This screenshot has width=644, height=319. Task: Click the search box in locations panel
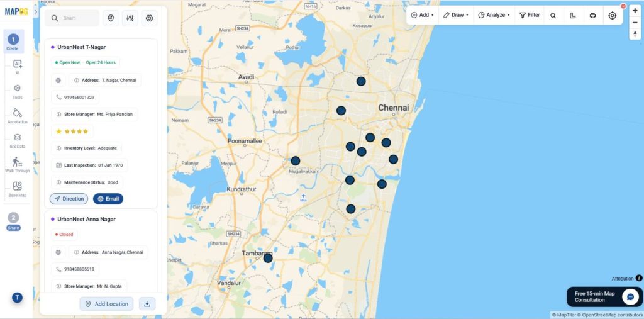point(72,18)
